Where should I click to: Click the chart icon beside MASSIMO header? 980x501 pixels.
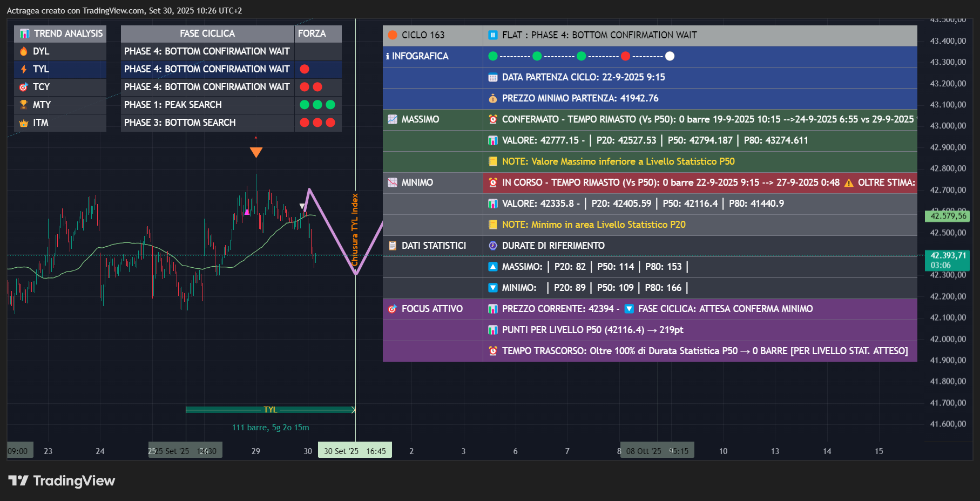click(393, 119)
